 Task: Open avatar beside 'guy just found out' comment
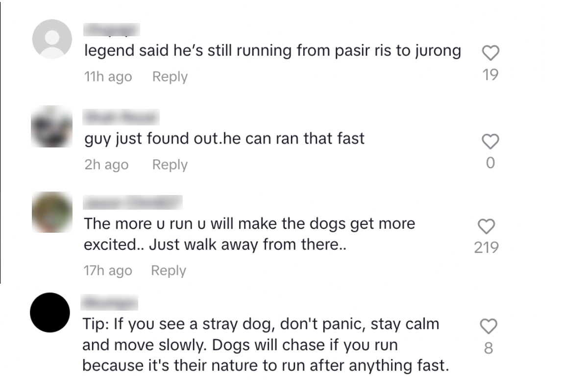[x=52, y=126]
